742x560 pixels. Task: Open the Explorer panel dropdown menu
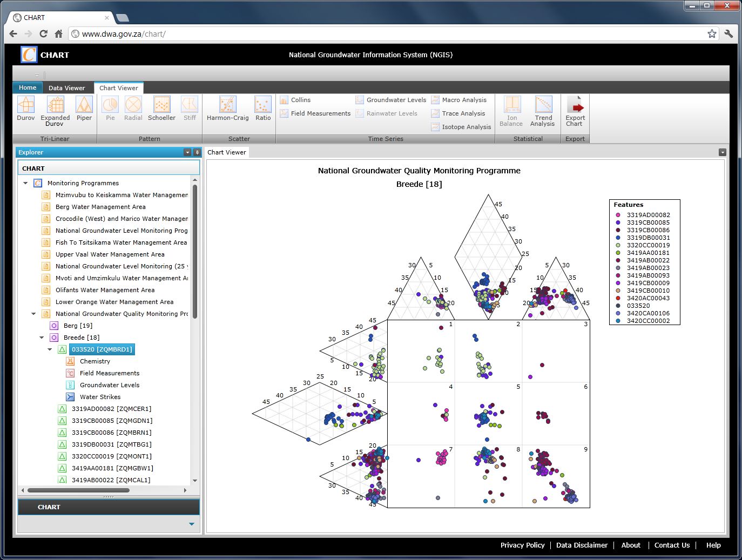tap(187, 152)
